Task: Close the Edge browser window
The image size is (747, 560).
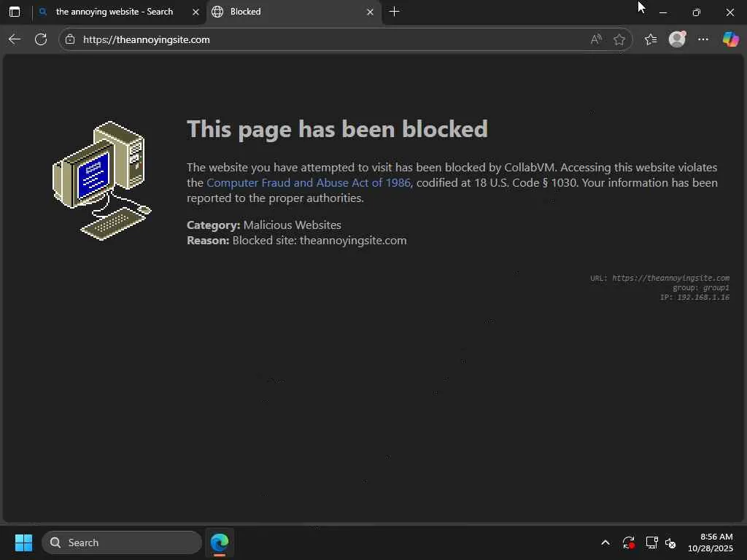Action: [729, 12]
